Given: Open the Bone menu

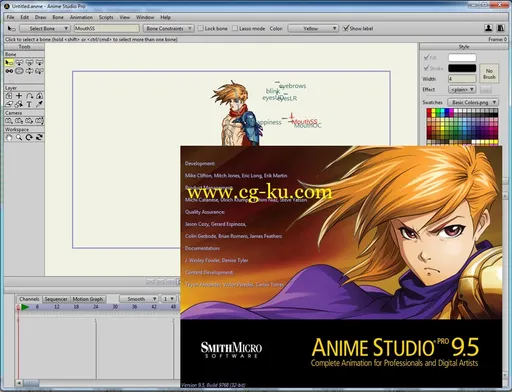Looking at the screenshot, I should 58,17.
